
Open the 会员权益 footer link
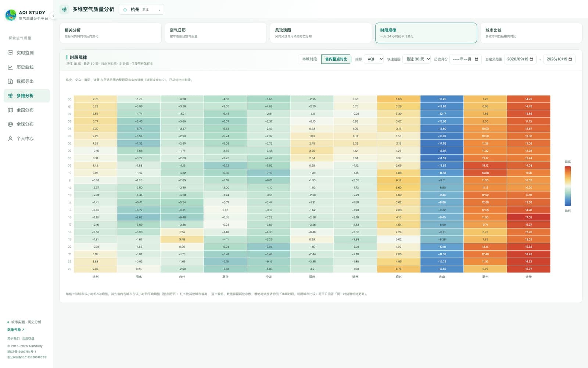[28, 339]
